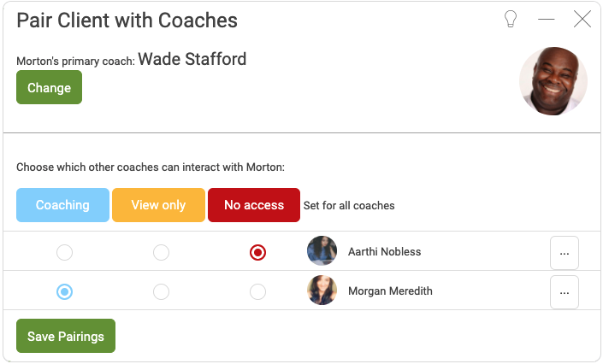
Task: Click the Aarthi Nobless name label
Action: [385, 252]
